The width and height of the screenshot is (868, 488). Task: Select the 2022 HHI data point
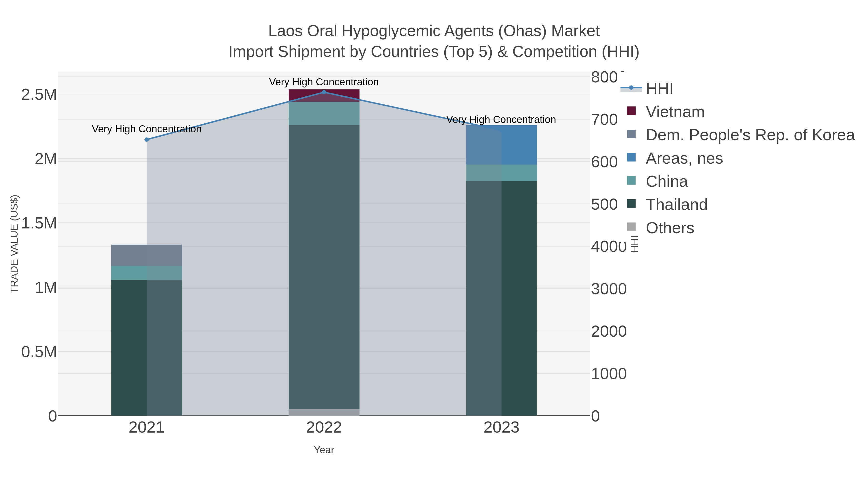(324, 92)
